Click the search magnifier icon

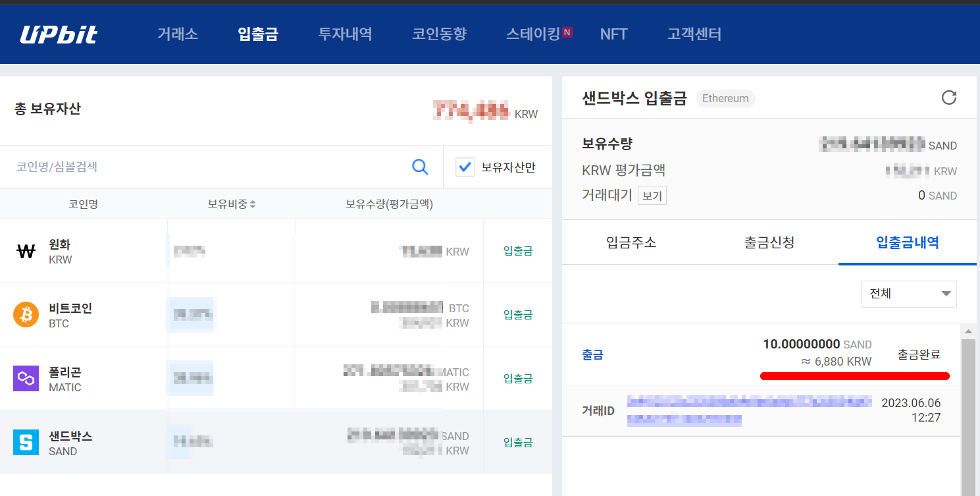point(420,167)
